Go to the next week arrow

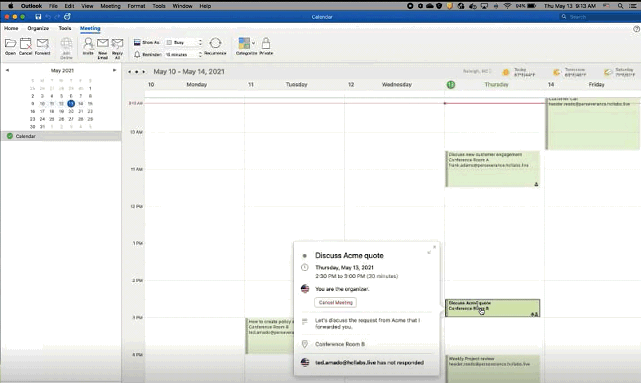(x=143, y=72)
